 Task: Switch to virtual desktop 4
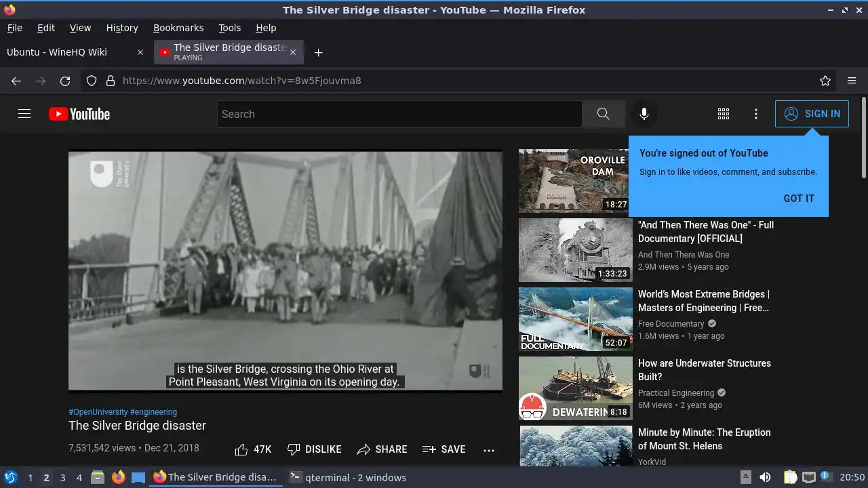point(79,478)
